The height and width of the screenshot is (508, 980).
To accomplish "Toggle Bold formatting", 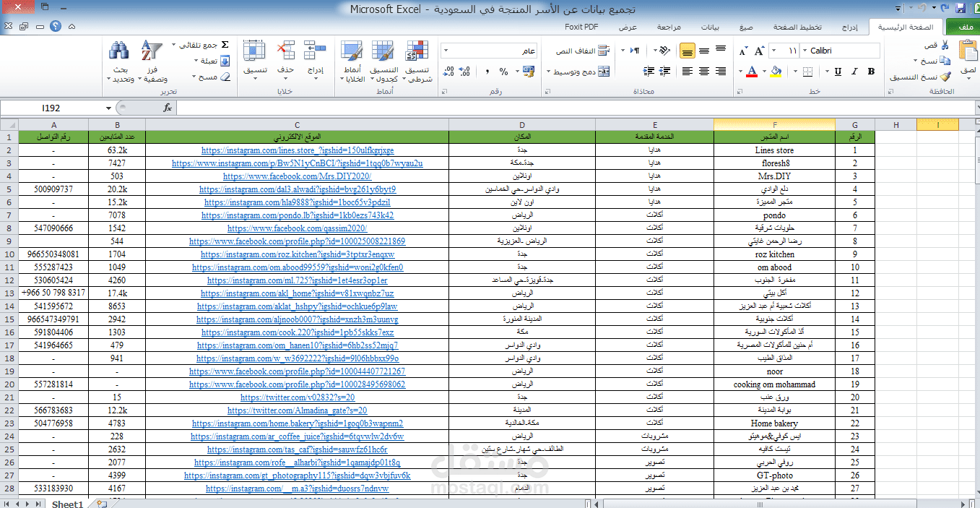I will [871, 72].
